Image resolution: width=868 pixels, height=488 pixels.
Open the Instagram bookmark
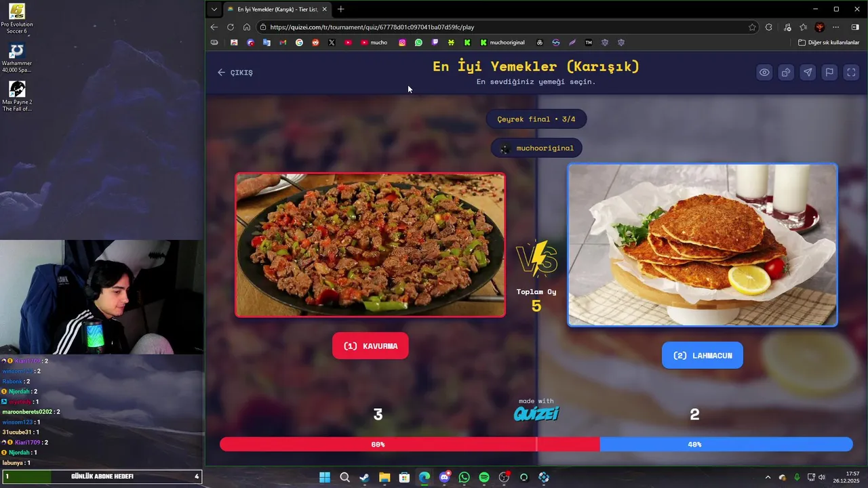point(402,43)
